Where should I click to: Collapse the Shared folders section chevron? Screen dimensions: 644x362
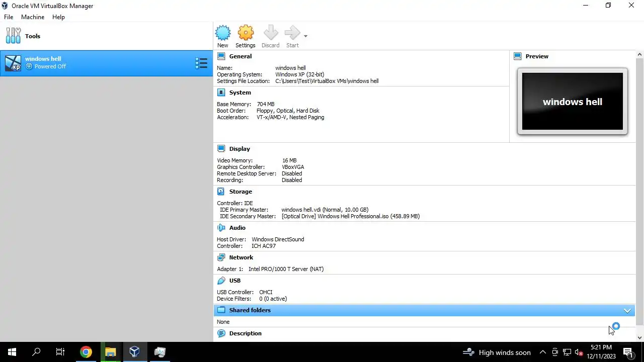point(627,311)
